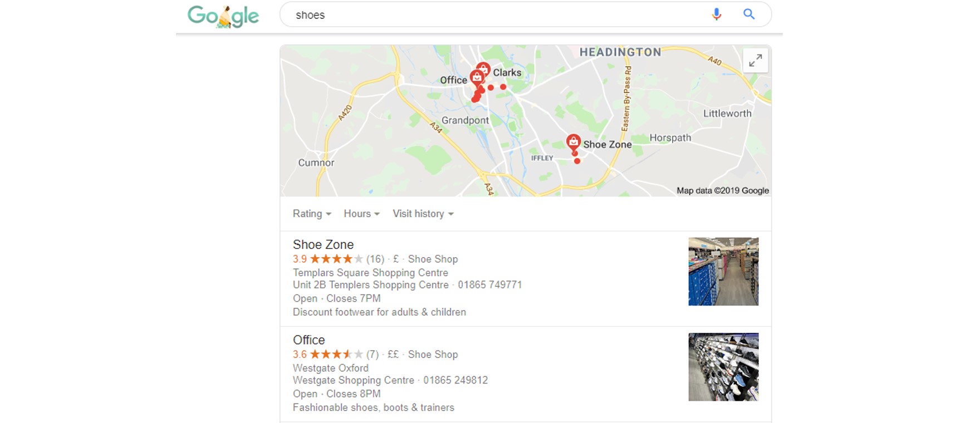
Task: Select the Office map pin
Action: tap(477, 78)
